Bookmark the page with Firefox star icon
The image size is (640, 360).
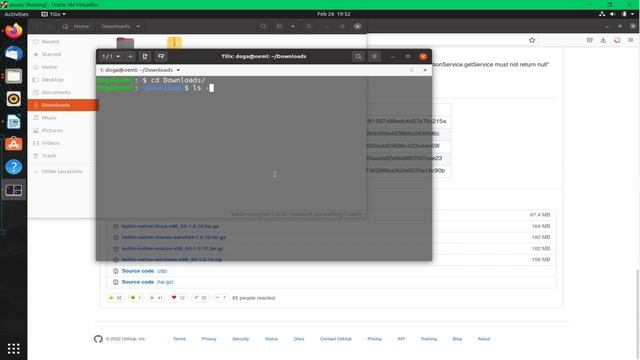coord(532,40)
